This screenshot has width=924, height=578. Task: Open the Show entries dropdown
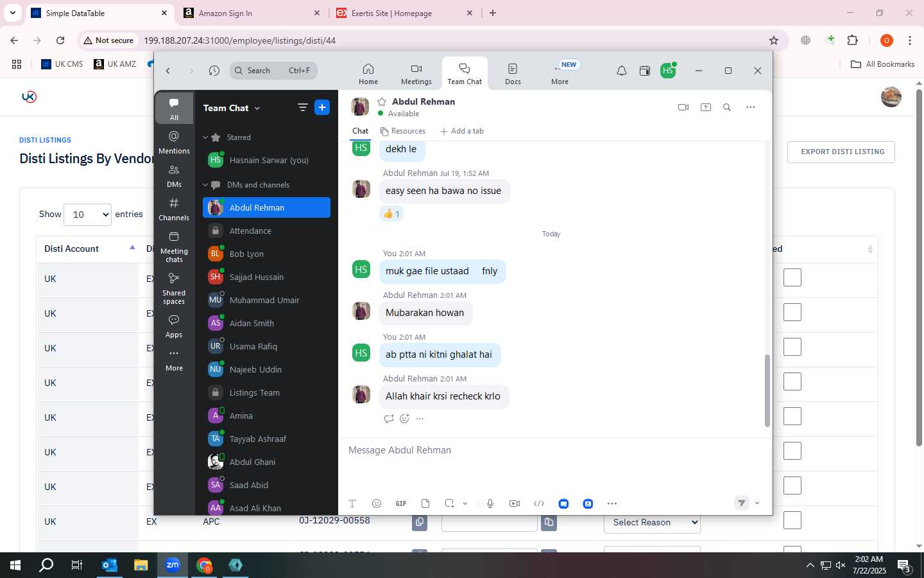(x=88, y=215)
